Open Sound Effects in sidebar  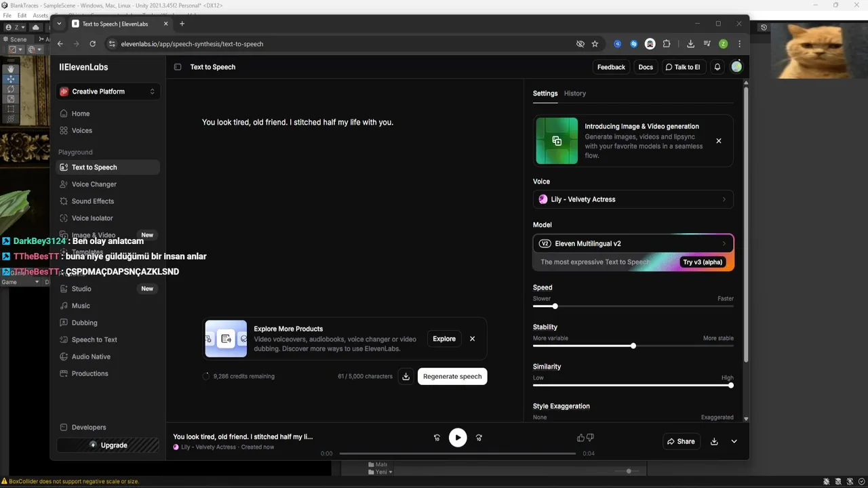[x=108, y=201]
